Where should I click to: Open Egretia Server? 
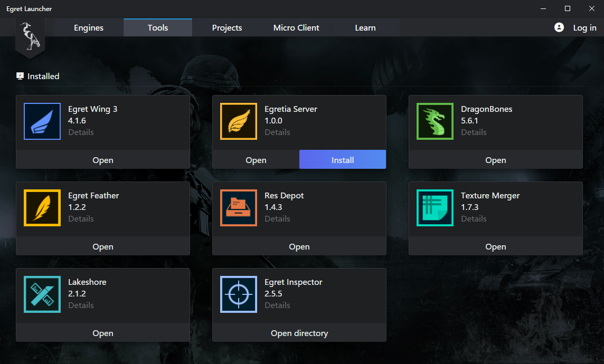pos(256,160)
